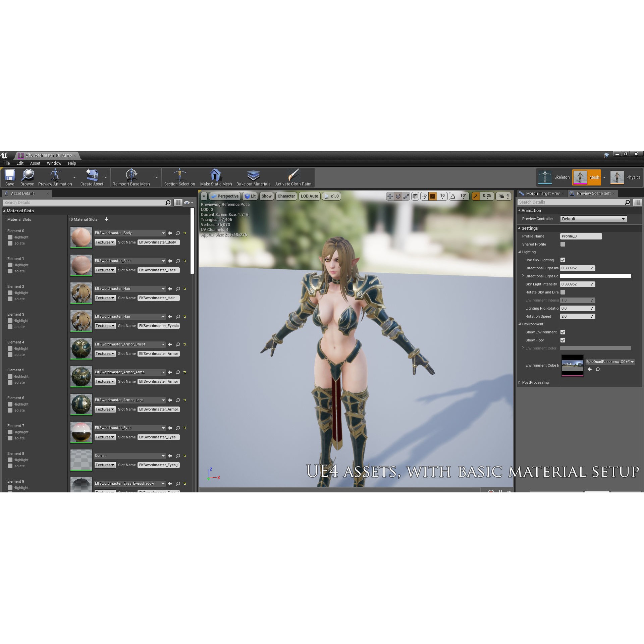This screenshot has height=644, width=644.
Task: Select scale gizmo icon in viewport
Action: click(x=406, y=196)
